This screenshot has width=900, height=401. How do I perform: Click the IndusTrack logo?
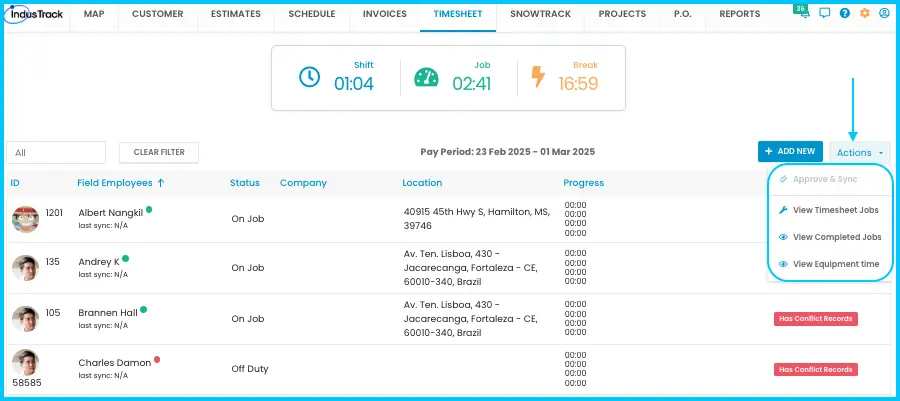(x=34, y=13)
